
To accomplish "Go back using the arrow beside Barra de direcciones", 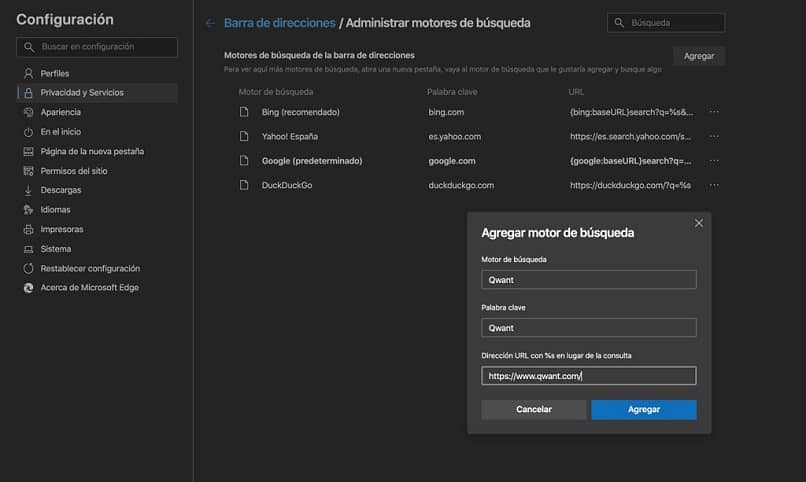I will 210,23.
